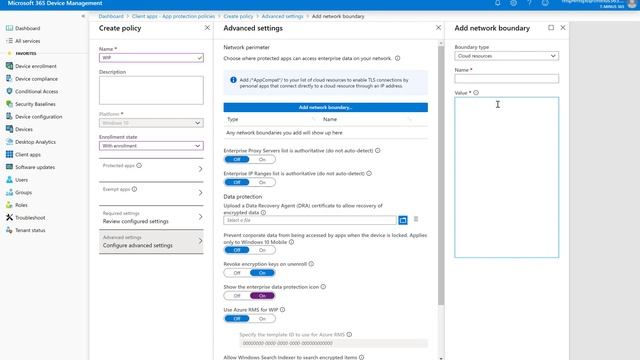Click the policy Description text box
This screenshot has height=360, width=640.
point(151,90)
